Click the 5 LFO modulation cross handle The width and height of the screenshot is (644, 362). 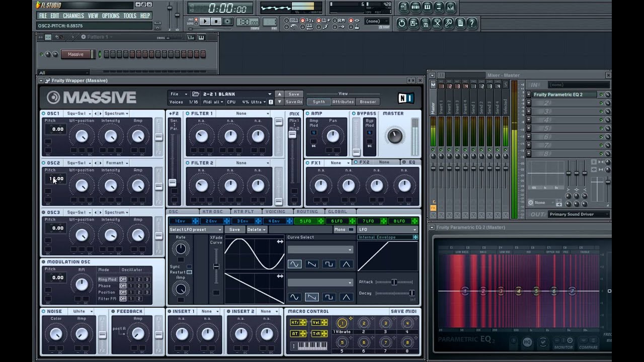tap(320, 221)
